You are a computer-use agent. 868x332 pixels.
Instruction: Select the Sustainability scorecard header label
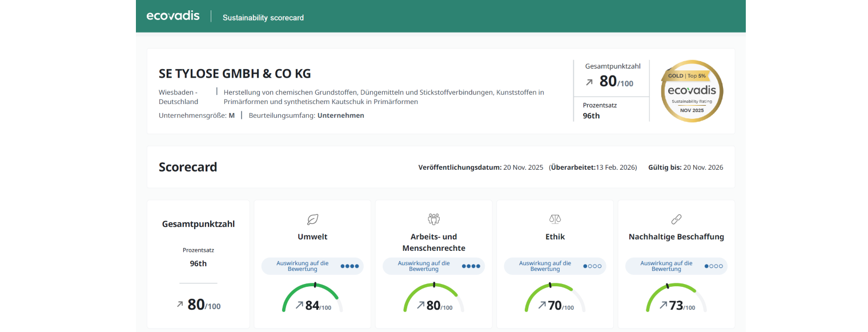pos(263,18)
